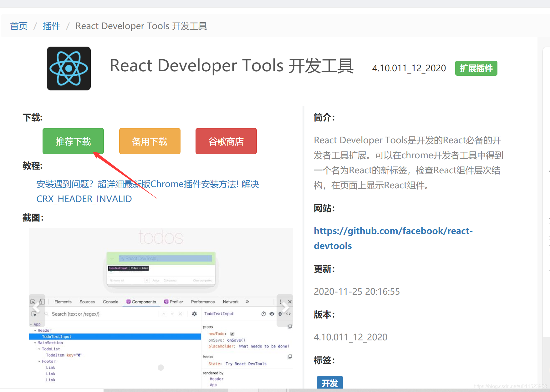550x392 pixels.
Task: Open the Console tab
Action: [110, 302]
